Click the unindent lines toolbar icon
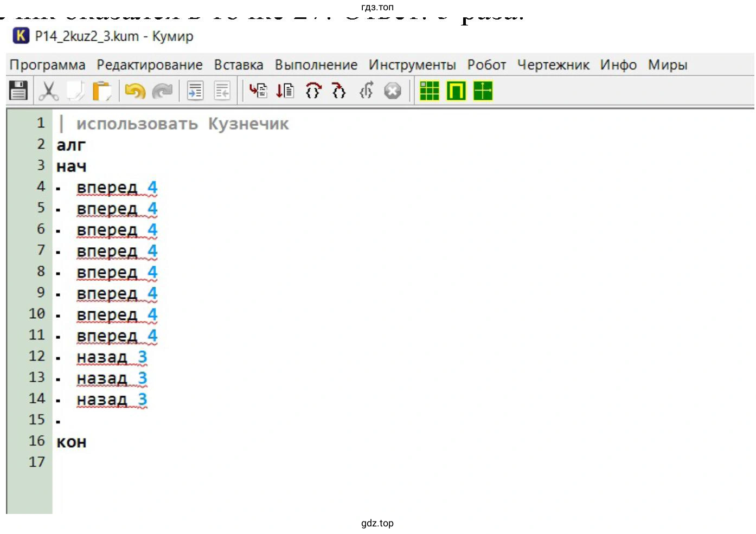 (222, 91)
